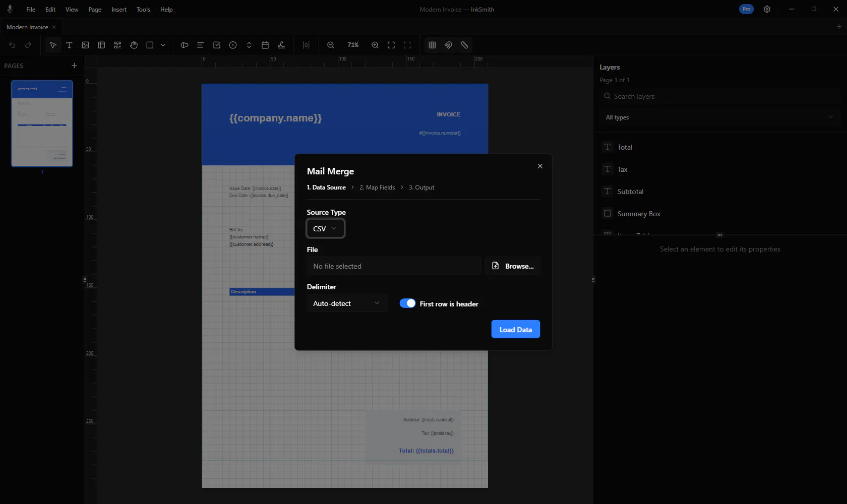
Task: Open the settings gear in title bar
Action: point(767,9)
